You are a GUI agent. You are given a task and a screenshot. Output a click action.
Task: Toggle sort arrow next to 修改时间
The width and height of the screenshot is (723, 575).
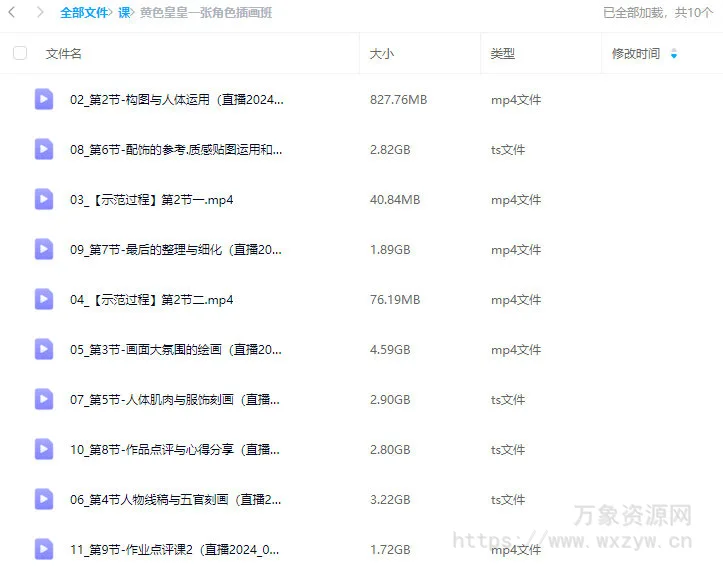click(x=673, y=54)
